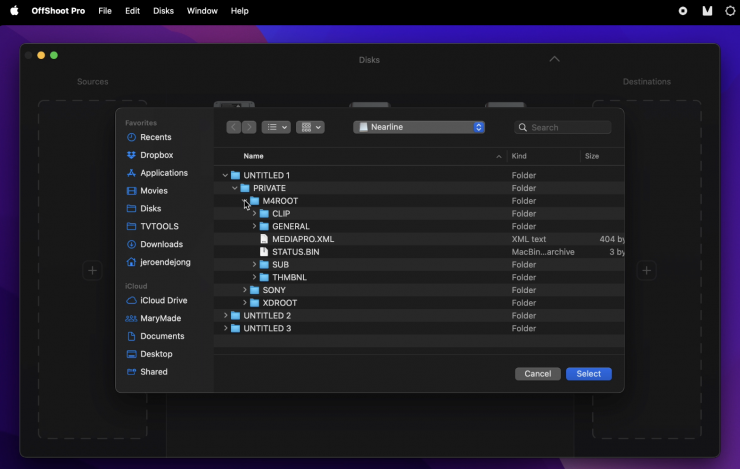Click the back navigation arrow in file dialog
The width and height of the screenshot is (740, 469).
[234, 128]
